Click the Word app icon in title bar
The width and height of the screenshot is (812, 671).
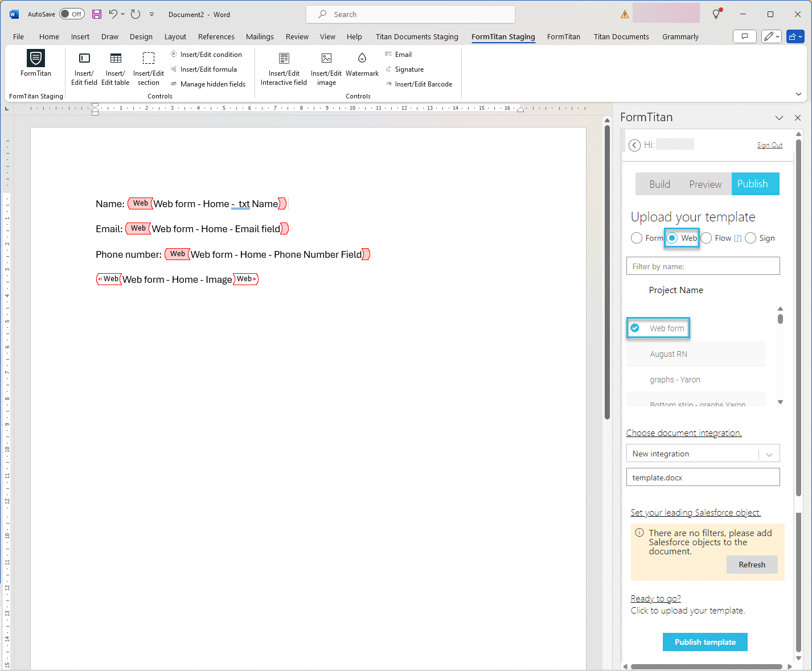click(x=14, y=14)
